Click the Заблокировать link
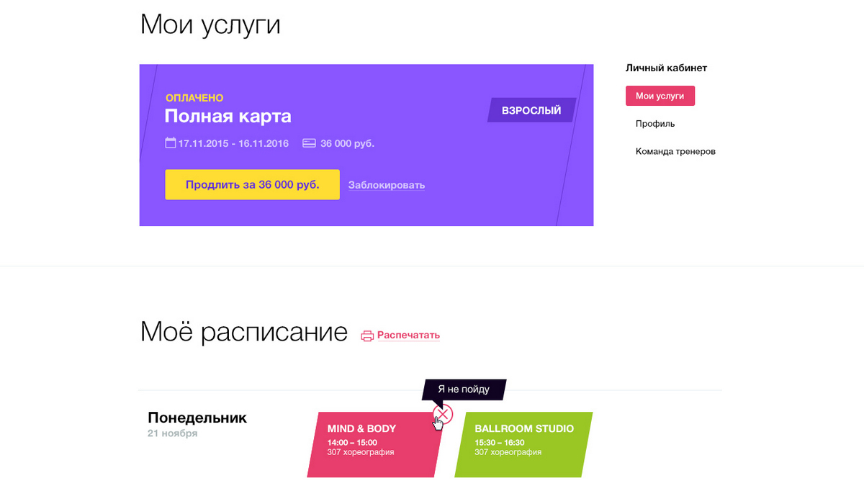The height and width of the screenshot is (504, 864). pyautogui.click(x=387, y=185)
